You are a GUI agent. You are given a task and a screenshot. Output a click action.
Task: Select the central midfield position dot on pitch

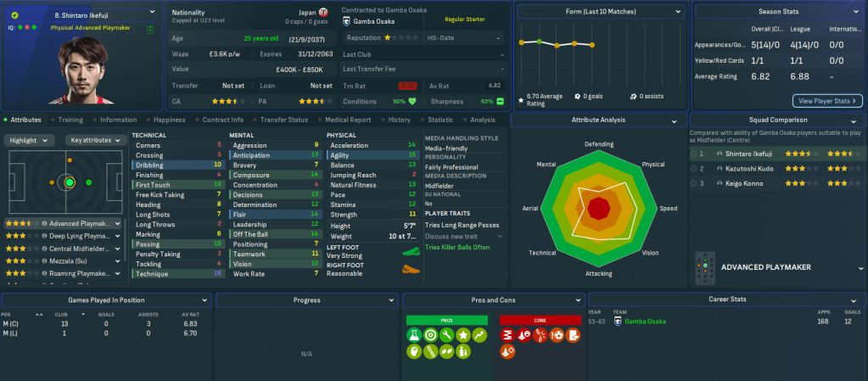tap(70, 182)
